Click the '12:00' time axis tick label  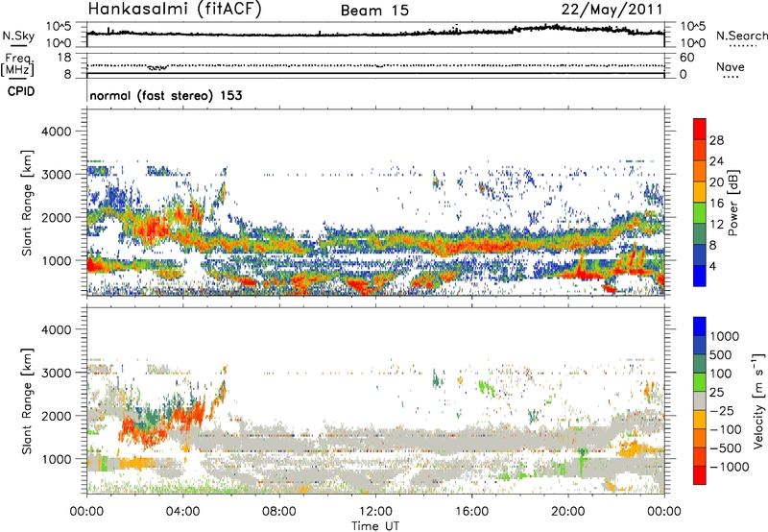click(x=375, y=512)
